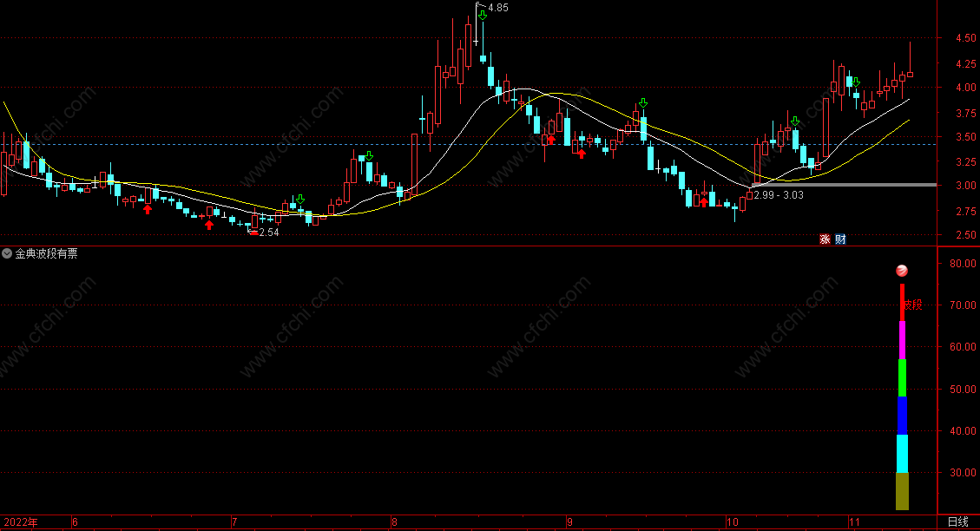Select the cyan segment of the indicator bar
980x531 pixels.
902,454
